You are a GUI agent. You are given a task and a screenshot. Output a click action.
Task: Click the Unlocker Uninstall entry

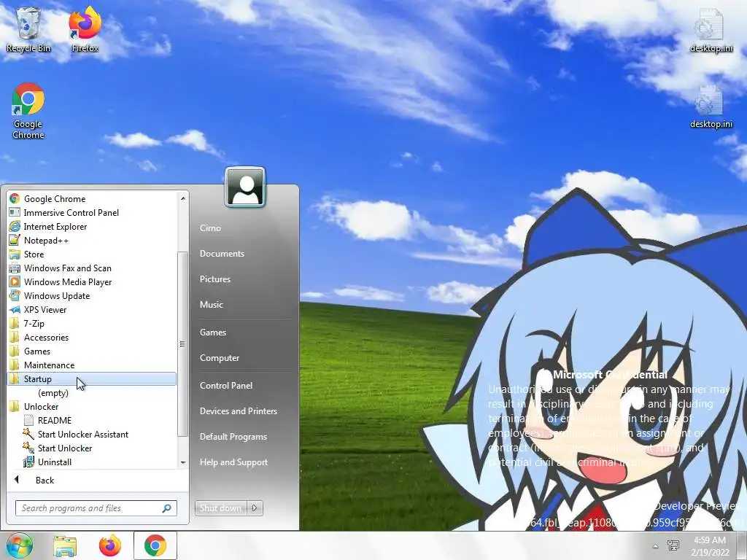tap(92, 462)
